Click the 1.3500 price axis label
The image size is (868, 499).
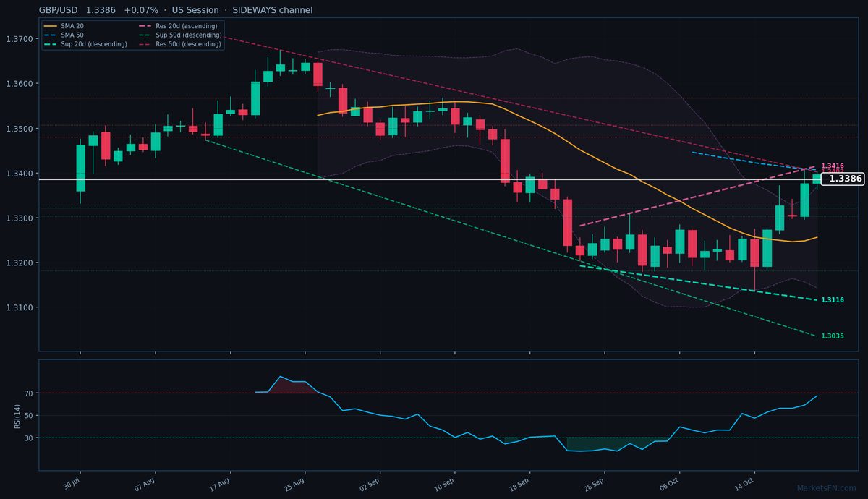click(x=20, y=129)
